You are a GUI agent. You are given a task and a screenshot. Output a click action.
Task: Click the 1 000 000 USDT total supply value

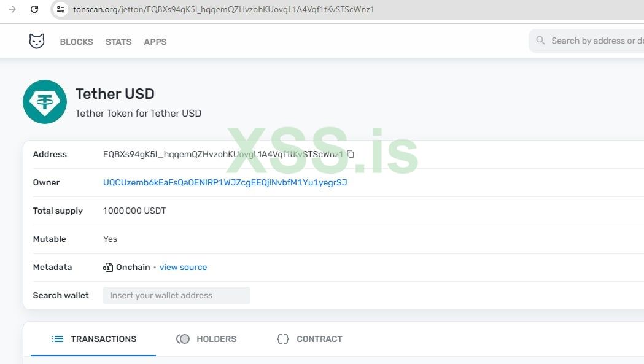134,211
